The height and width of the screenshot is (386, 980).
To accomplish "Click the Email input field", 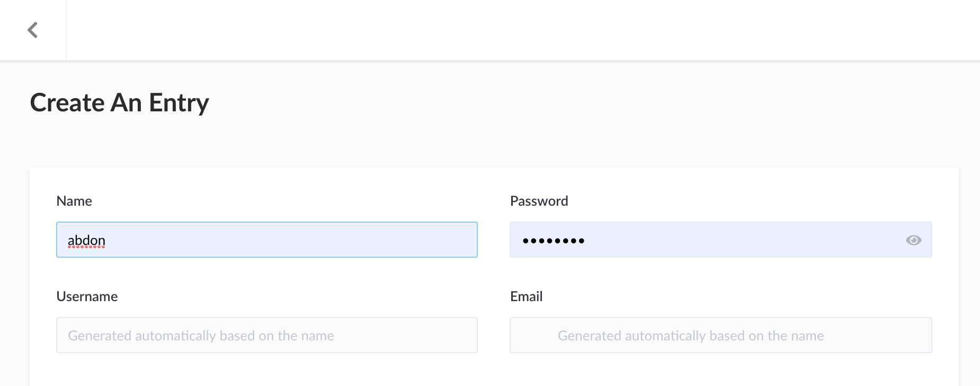I will (x=720, y=335).
